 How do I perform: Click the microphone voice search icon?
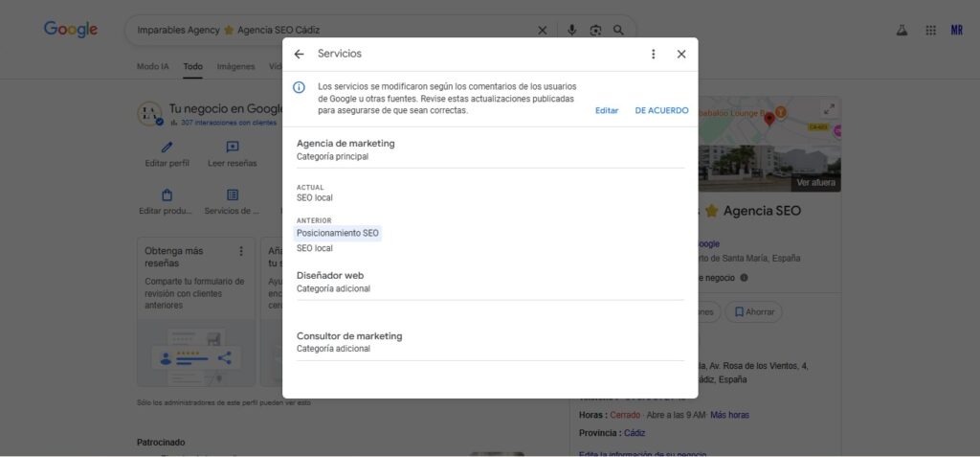tap(572, 31)
